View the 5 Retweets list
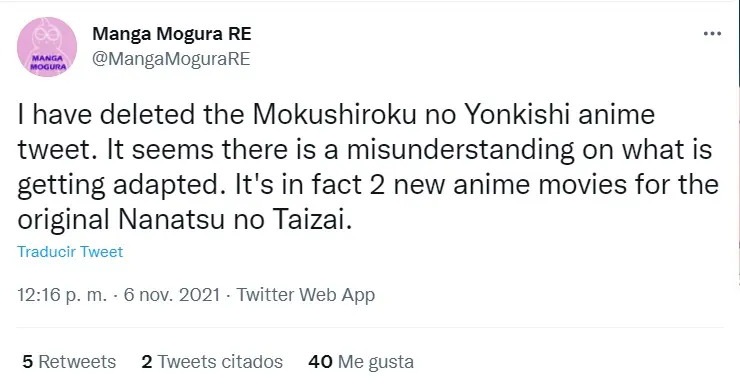 (69, 362)
